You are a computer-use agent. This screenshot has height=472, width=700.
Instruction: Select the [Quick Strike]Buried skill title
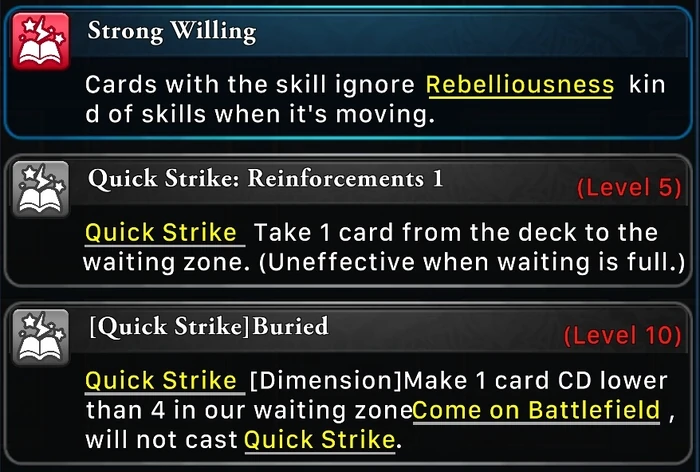208,327
